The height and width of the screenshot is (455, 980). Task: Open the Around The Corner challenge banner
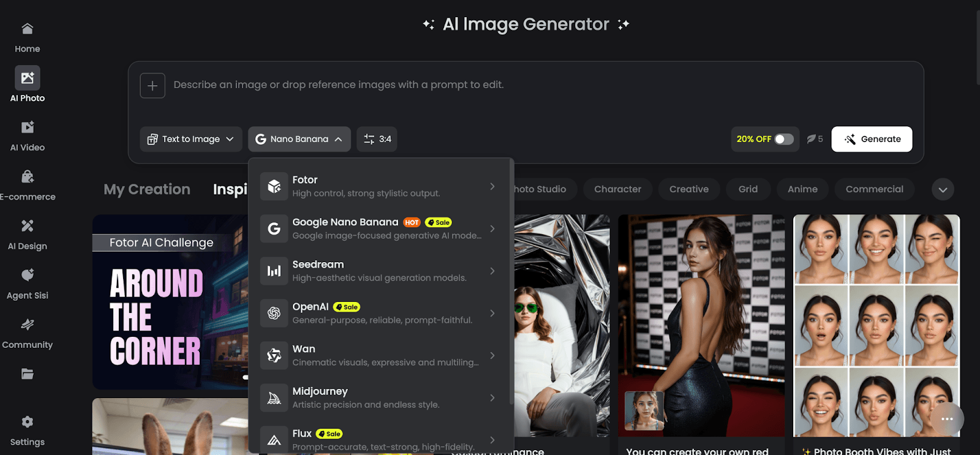pos(170,302)
